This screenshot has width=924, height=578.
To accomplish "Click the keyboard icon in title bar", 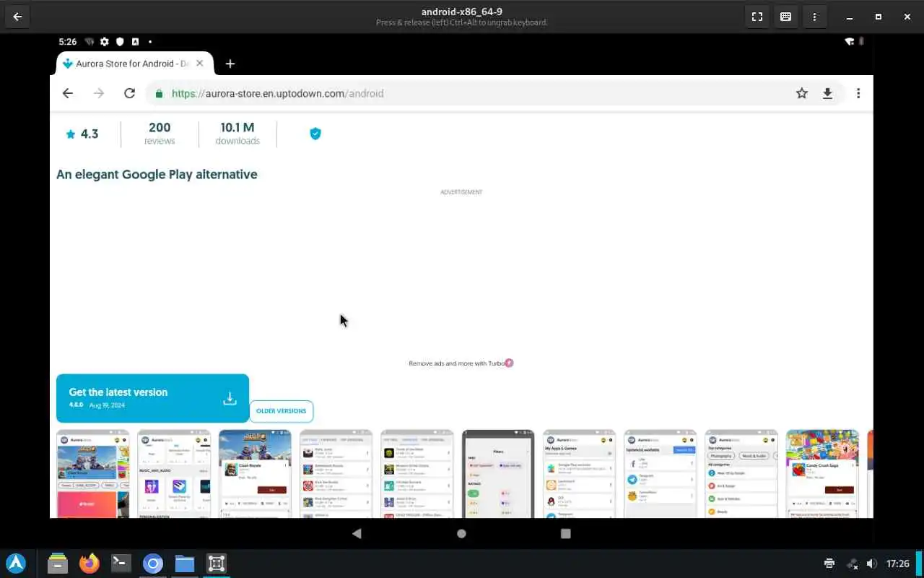I will coord(786,17).
